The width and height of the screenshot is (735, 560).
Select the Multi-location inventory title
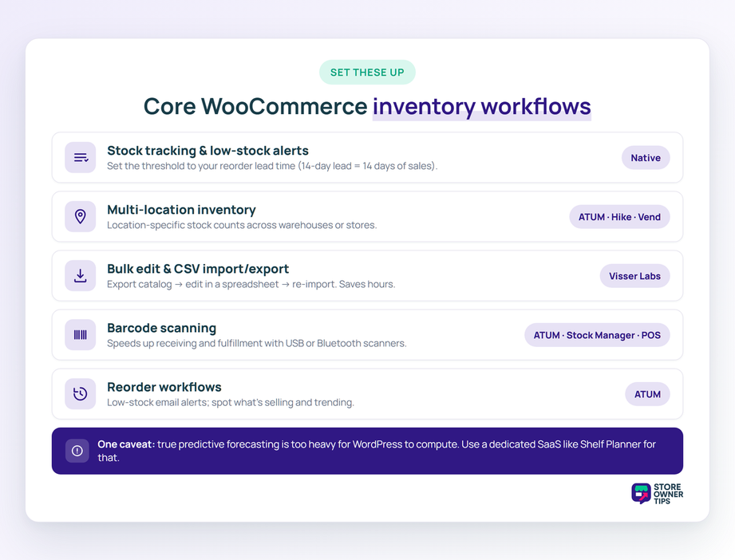181,210
